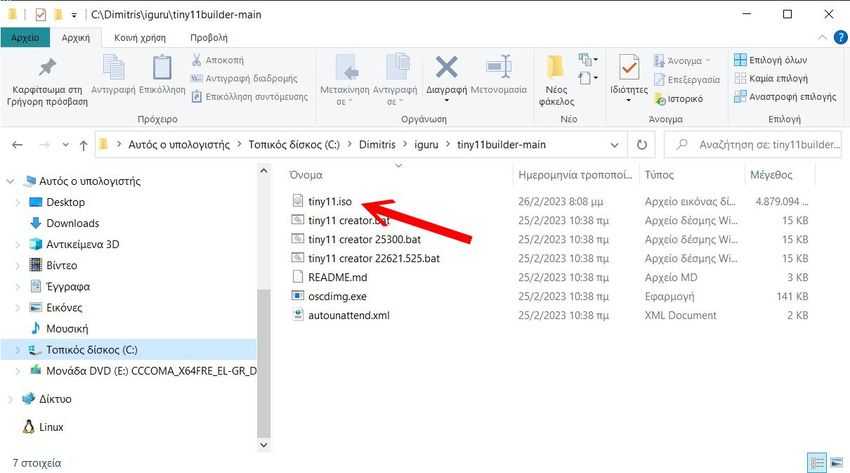Expand the Βίντεο tree node
850x473 pixels.
(17, 265)
